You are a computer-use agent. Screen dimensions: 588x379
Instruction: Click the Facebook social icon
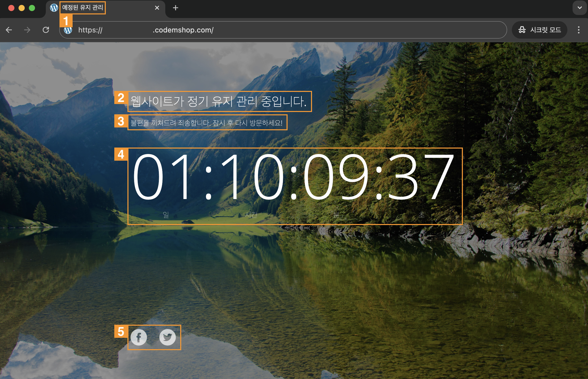pyautogui.click(x=139, y=337)
